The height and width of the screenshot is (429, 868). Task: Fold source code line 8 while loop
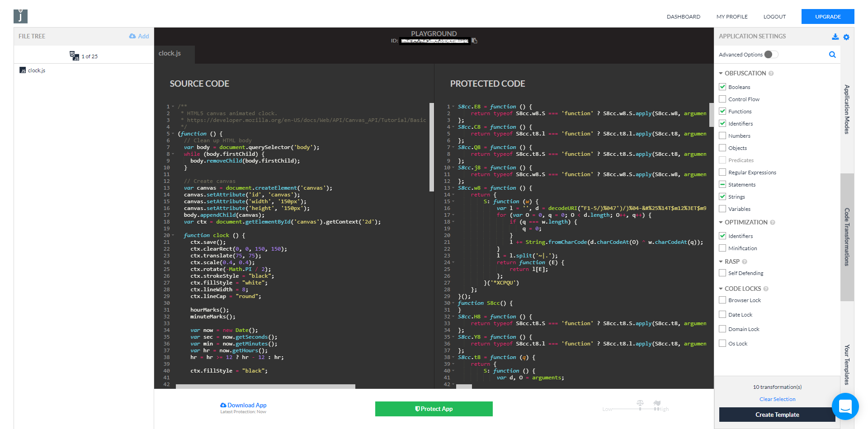tap(173, 154)
